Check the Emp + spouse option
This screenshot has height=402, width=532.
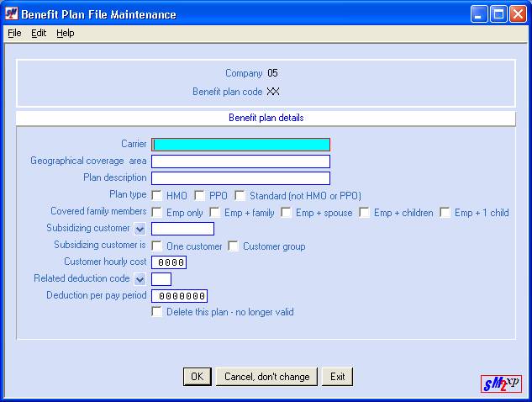(287, 213)
